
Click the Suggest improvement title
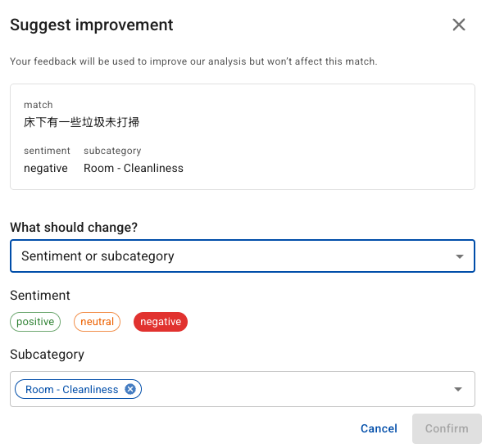pos(92,25)
